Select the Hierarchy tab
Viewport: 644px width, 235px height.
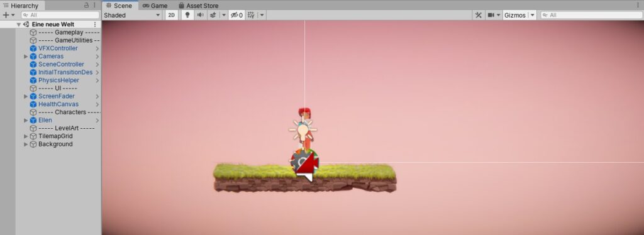[21, 6]
